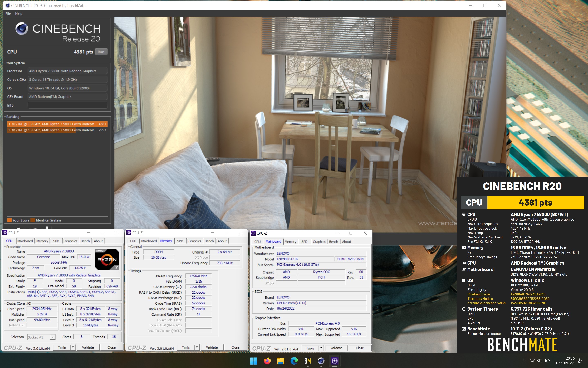Screen dimensions: 588x368
Task: Click the BenchMate row icon in panel
Action: pos(464,329)
